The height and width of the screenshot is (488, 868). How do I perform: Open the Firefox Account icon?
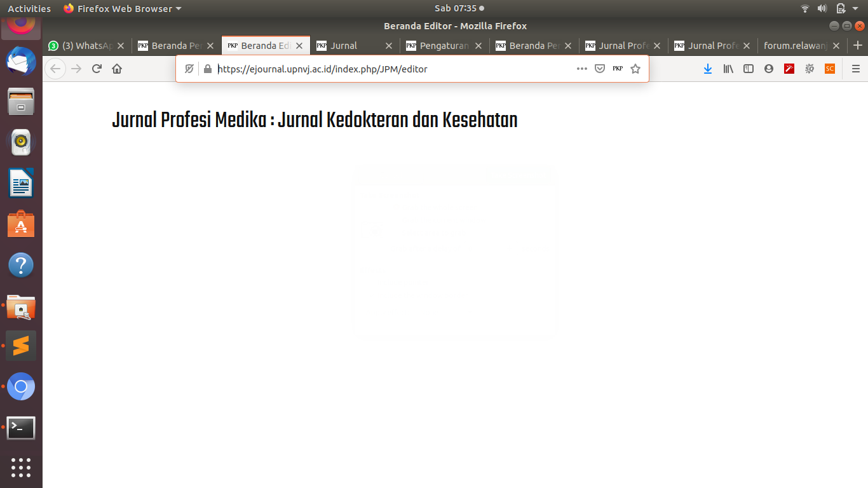click(x=769, y=69)
